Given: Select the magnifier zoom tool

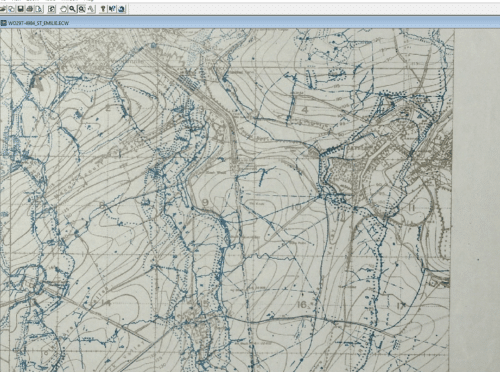Looking at the screenshot, I should click(72, 9).
